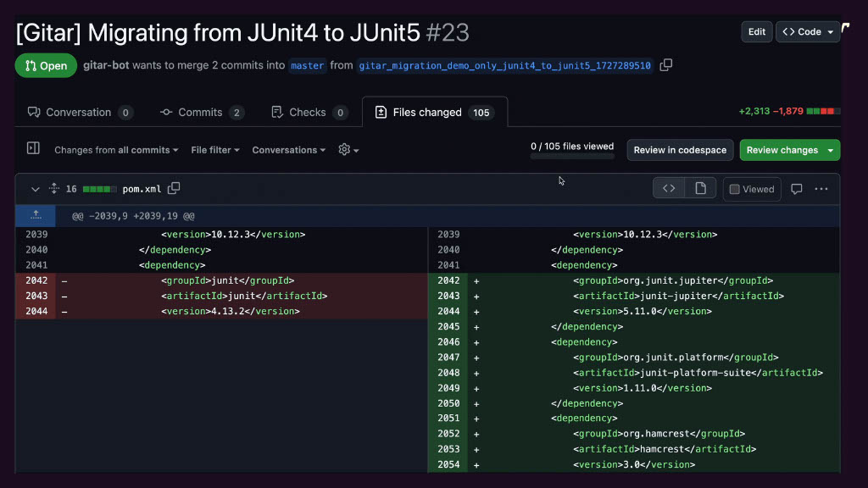Open diff view settings gear
Viewport: 868px width, 488px height.
point(348,149)
